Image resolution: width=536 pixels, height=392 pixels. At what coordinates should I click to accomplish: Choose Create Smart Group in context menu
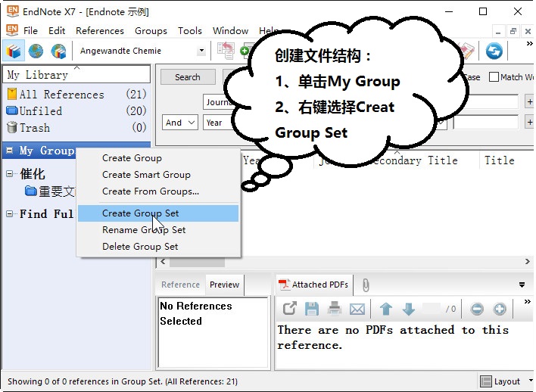(x=158, y=175)
